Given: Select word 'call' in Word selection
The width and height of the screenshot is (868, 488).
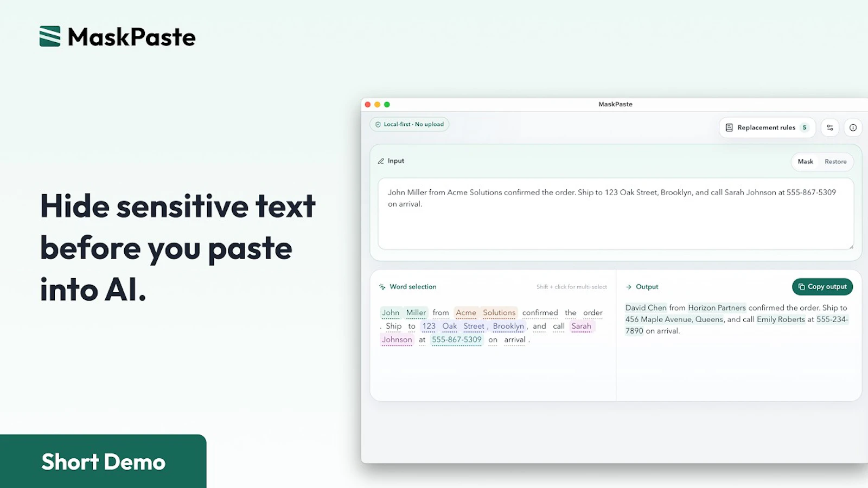Looking at the screenshot, I should pyautogui.click(x=559, y=326).
